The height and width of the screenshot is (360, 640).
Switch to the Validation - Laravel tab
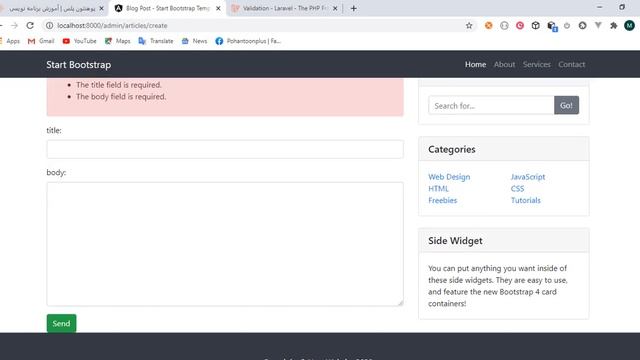click(x=284, y=8)
